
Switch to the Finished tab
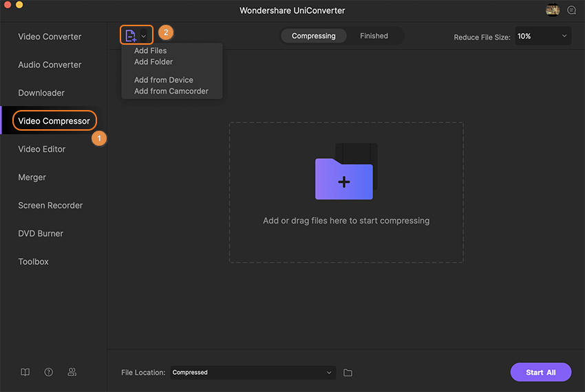[x=374, y=36]
